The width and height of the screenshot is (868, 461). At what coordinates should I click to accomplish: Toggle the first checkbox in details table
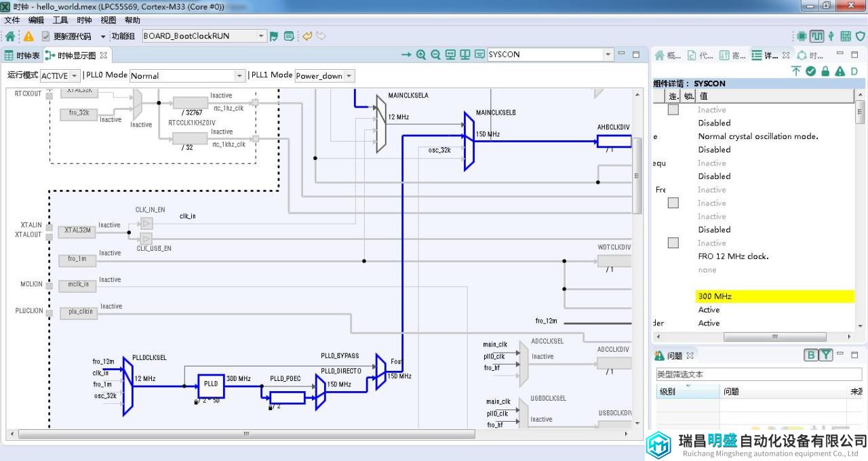click(x=673, y=110)
